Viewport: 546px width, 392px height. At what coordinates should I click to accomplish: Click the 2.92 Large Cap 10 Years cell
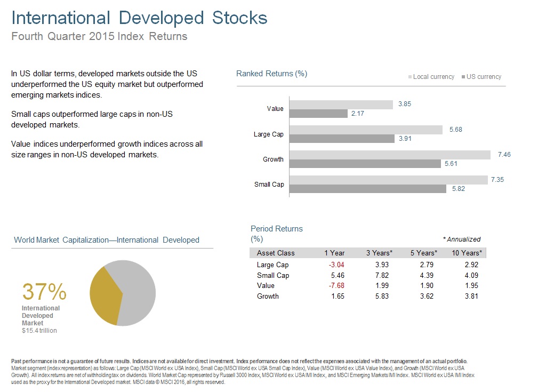(471, 265)
